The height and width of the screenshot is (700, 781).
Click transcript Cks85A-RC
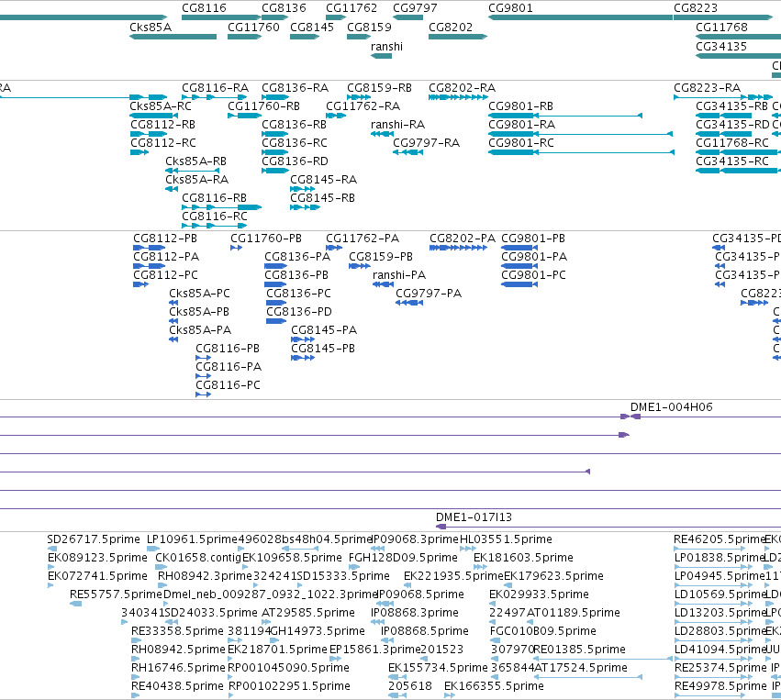[161, 106]
